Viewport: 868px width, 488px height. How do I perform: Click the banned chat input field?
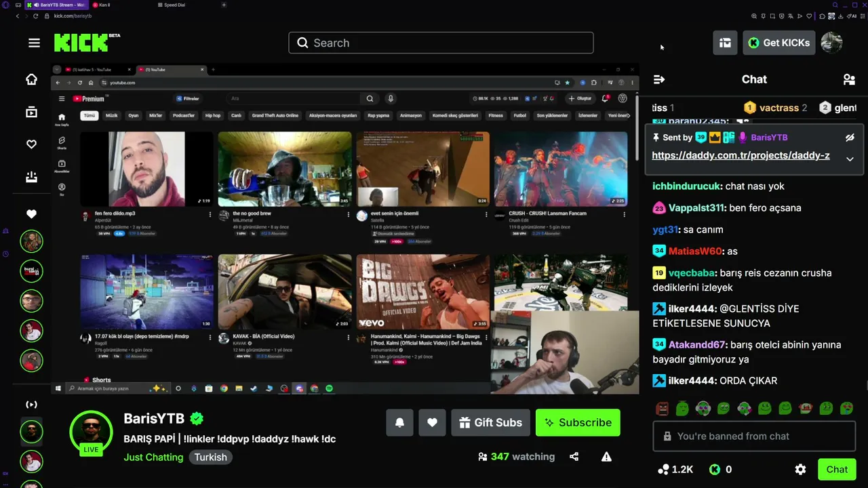(x=754, y=436)
